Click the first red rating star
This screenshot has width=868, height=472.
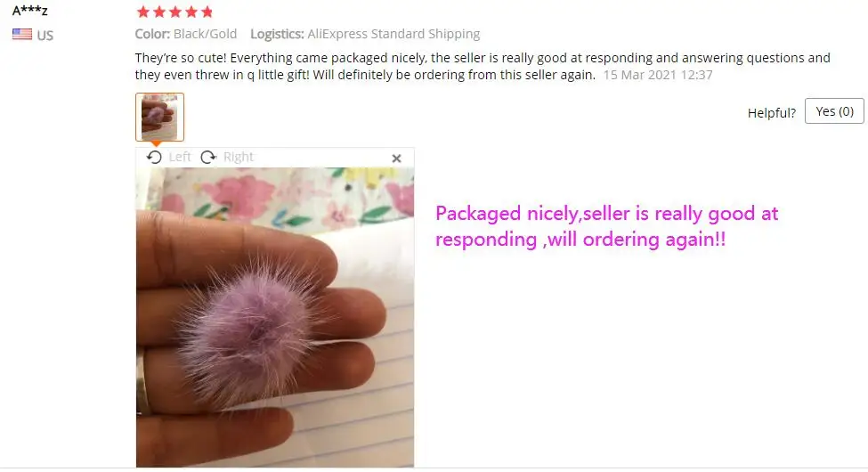coord(142,12)
